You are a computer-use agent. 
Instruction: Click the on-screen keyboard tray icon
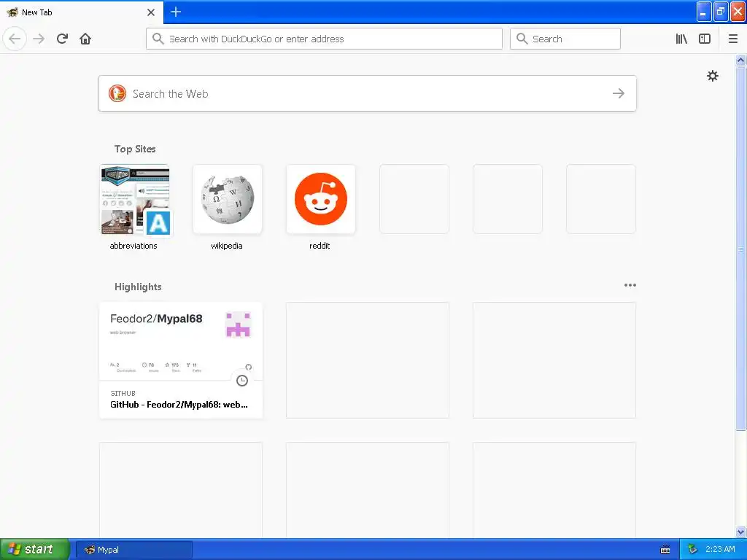(665, 550)
